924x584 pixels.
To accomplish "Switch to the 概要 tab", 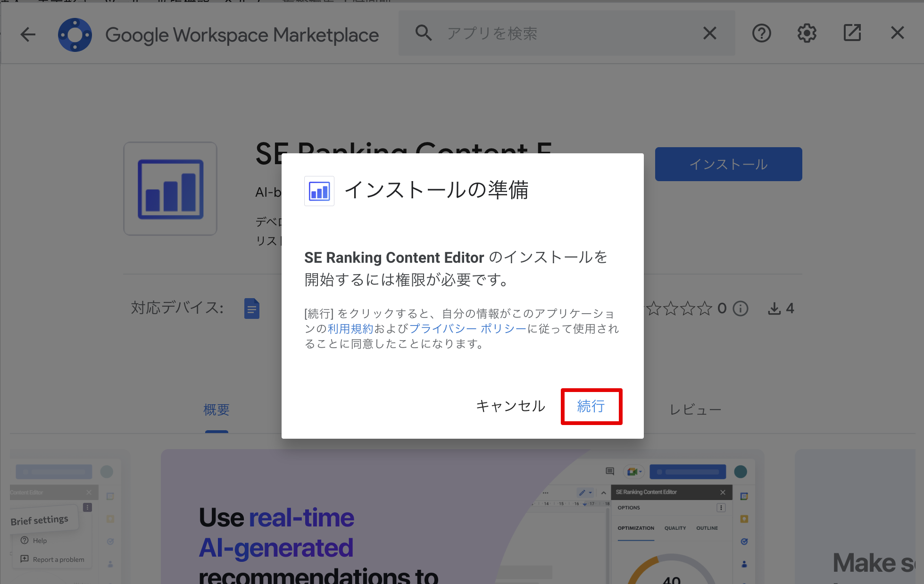I will point(216,409).
